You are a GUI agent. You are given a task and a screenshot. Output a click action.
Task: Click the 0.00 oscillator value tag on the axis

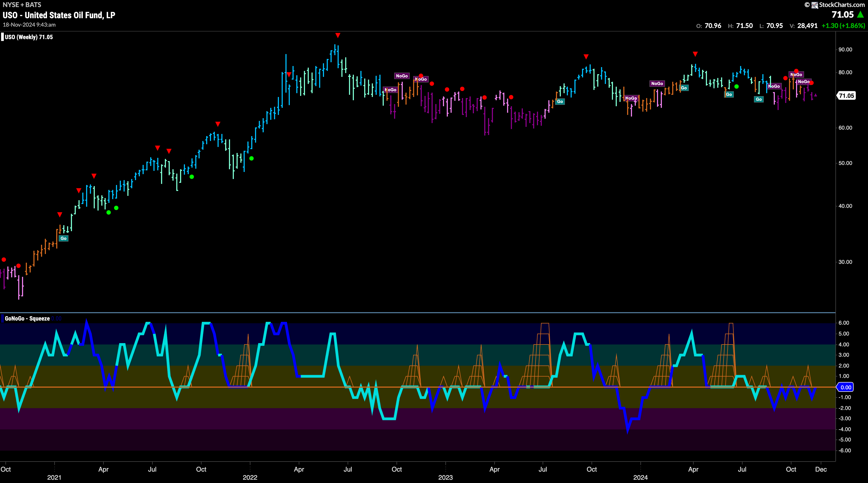coord(846,387)
